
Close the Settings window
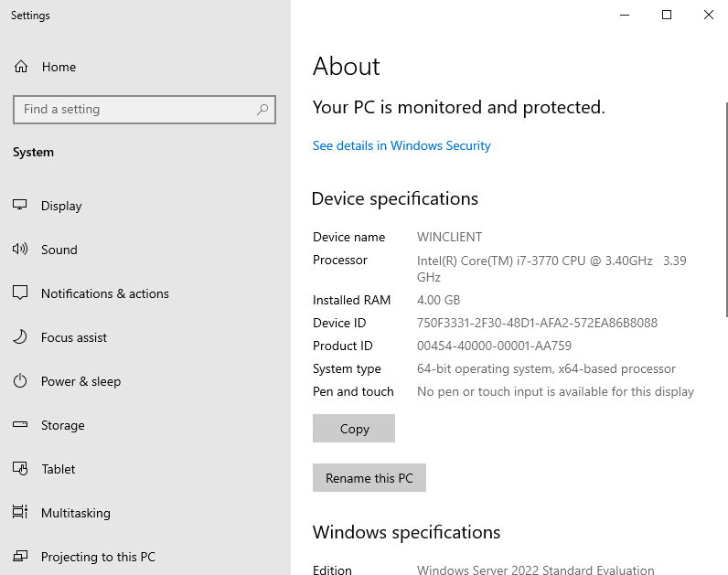(709, 15)
